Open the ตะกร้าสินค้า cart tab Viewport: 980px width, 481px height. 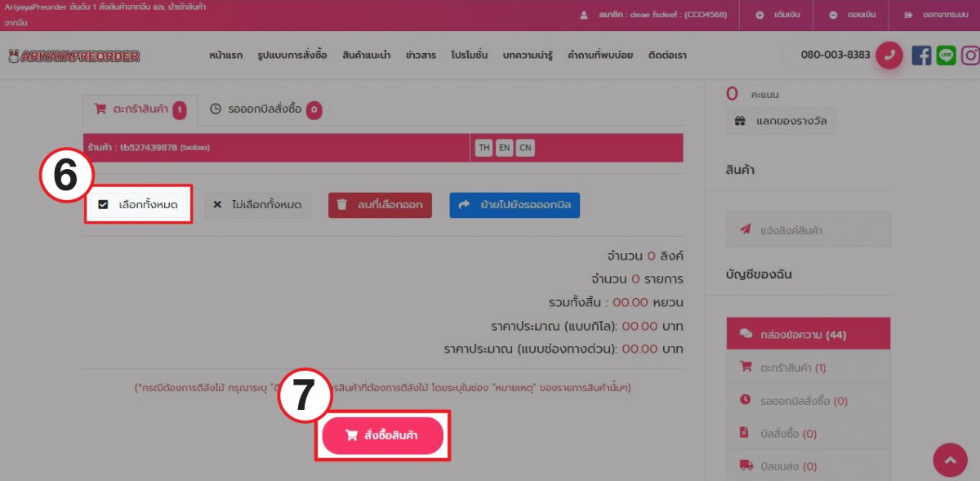coord(140,109)
